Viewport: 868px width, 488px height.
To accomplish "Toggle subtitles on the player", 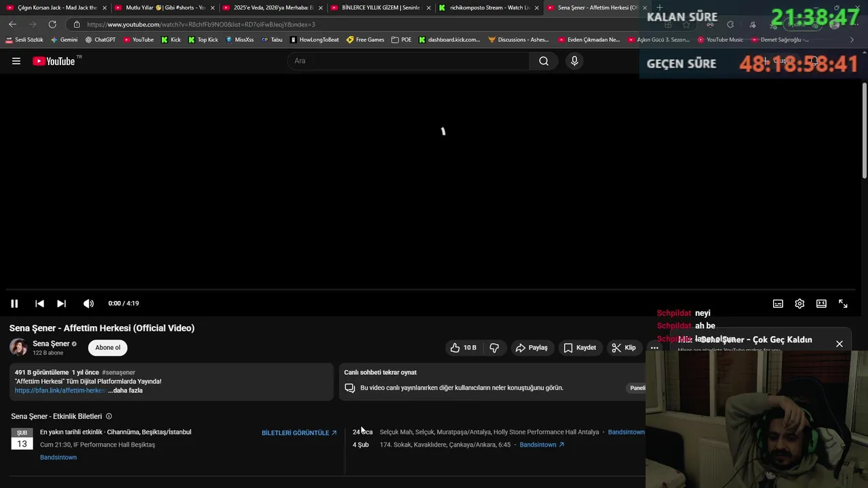I will (778, 304).
